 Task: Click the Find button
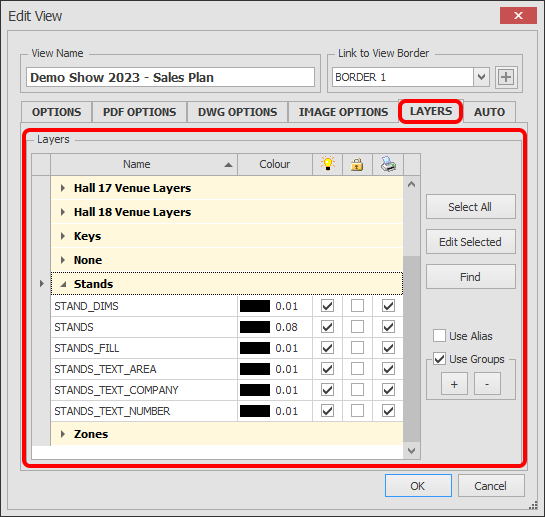[x=471, y=277]
